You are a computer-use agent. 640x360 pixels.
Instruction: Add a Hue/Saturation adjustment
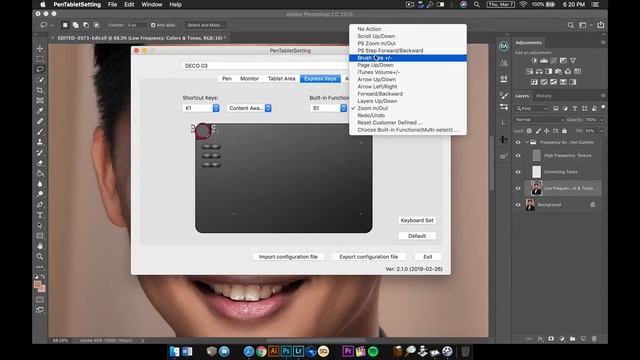click(529, 71)
